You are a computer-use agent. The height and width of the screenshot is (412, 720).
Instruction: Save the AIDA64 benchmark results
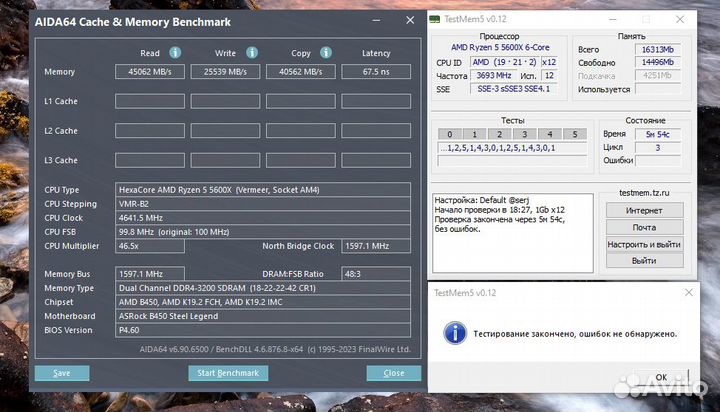62,373
